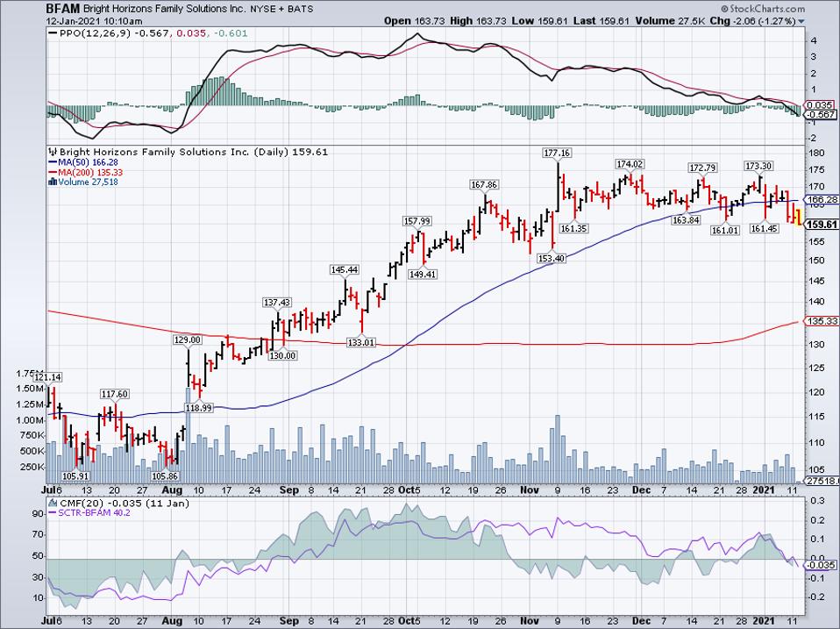The image size is (840, 629).
Task: Click the 121.14 price label
Action: [x=47, y=378]
